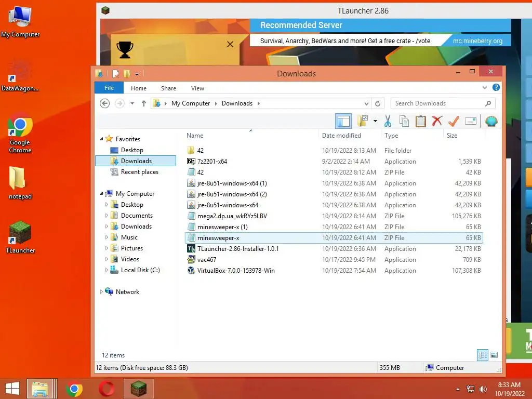This screenshot has height=399, width=532.
Task: Select the VirtualBox-7.0.0-153978-Win file
Action: point(334,270)
